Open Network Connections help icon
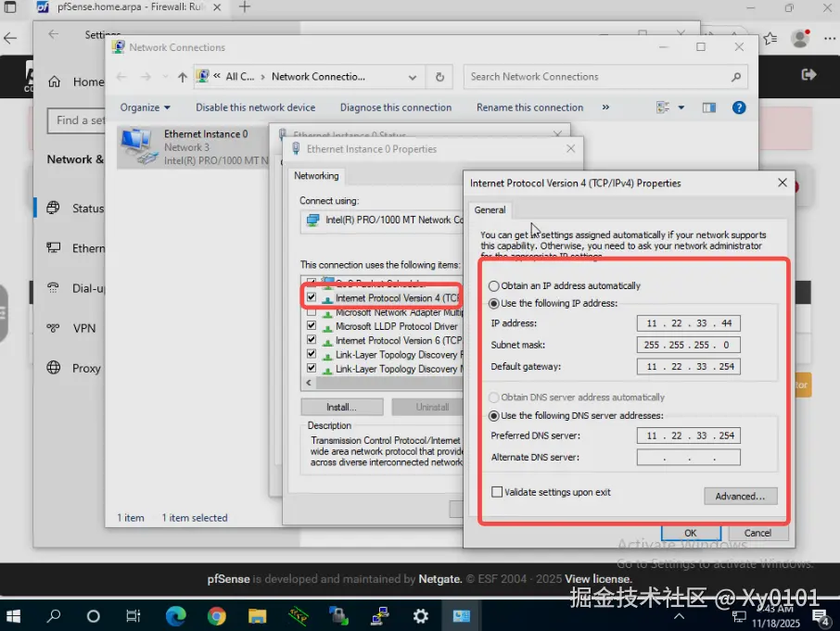840x631 pixels. 739,107
